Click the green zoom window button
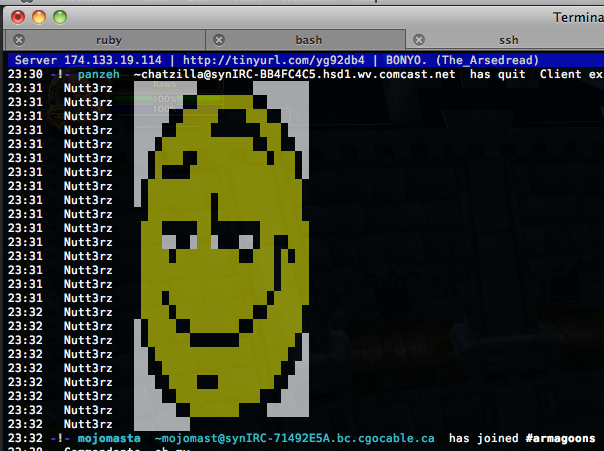Image resolution: width=604 pixels, height=451 pixels. [60, 17]
